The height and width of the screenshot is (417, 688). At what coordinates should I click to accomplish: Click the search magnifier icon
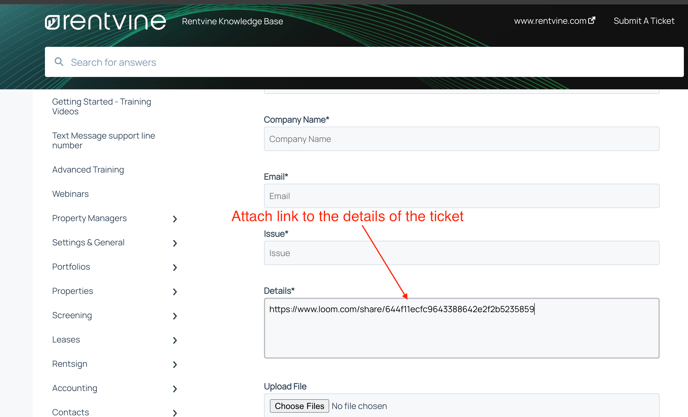point(59,62)
